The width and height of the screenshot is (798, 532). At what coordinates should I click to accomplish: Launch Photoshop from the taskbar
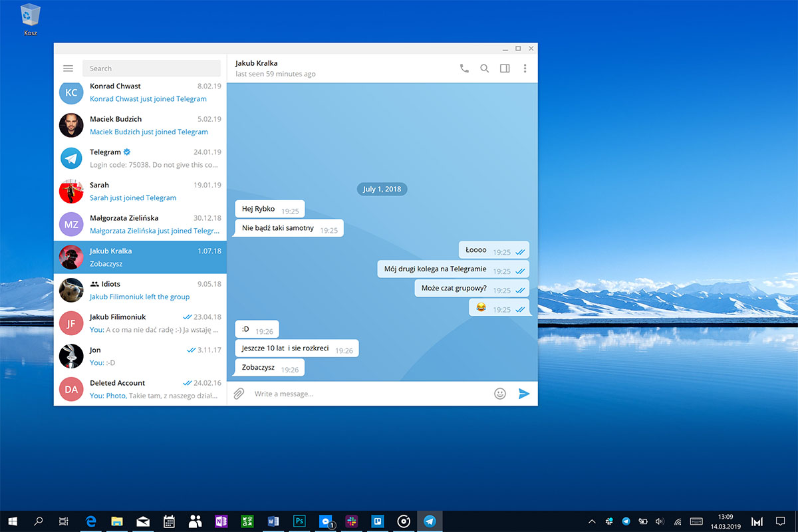[299, 522]
